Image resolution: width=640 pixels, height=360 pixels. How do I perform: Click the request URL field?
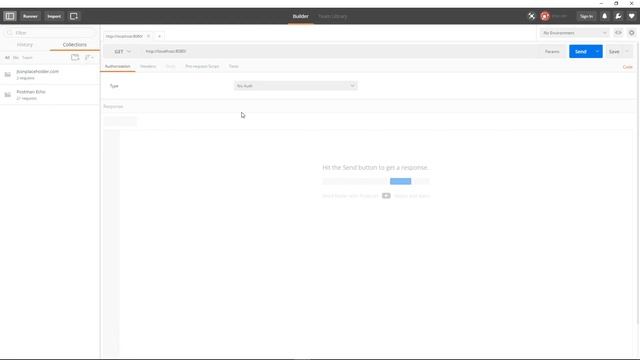pyautogui.click(x=339, y=51)
